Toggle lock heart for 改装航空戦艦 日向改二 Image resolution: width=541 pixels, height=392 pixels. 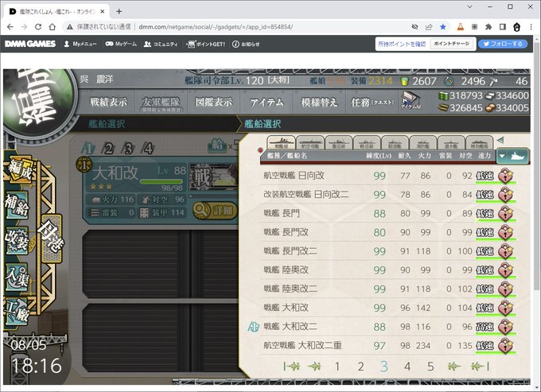505,195
